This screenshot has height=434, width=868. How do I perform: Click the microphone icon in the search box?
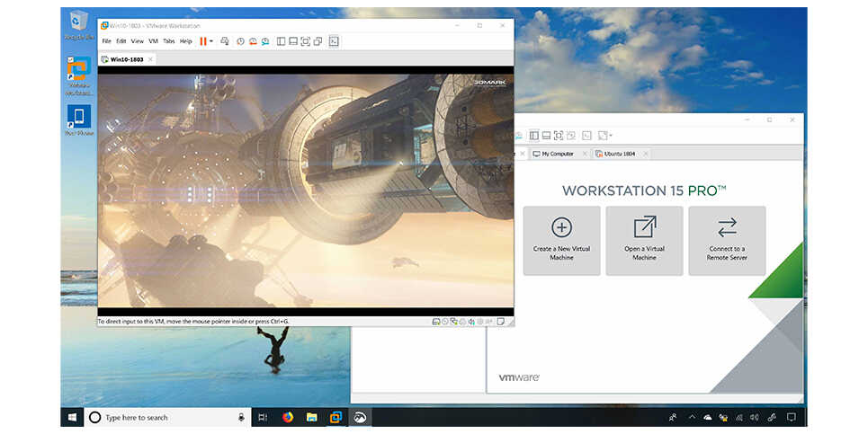241,418
